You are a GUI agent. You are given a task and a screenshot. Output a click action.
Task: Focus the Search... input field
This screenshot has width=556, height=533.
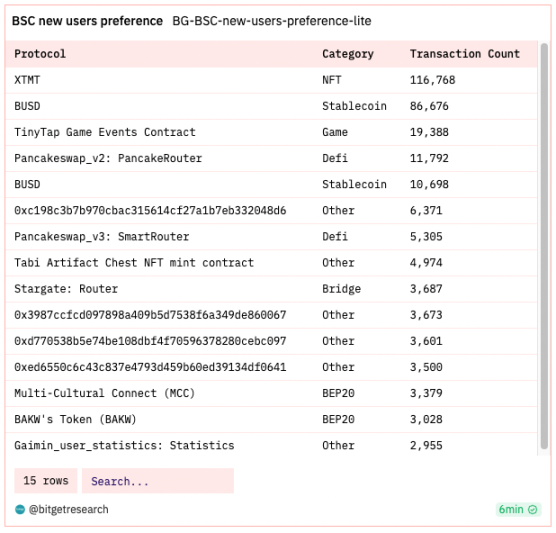[x=158, y=481]
